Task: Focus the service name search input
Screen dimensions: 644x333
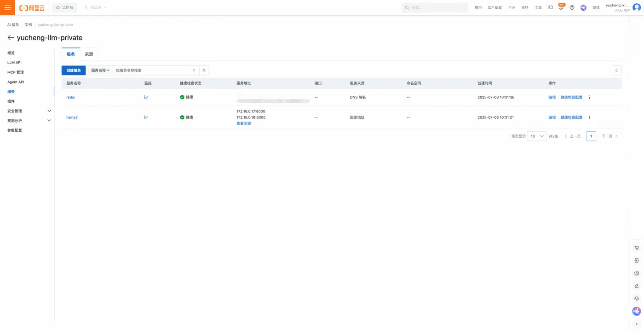Action: click(x=153, y=70)
